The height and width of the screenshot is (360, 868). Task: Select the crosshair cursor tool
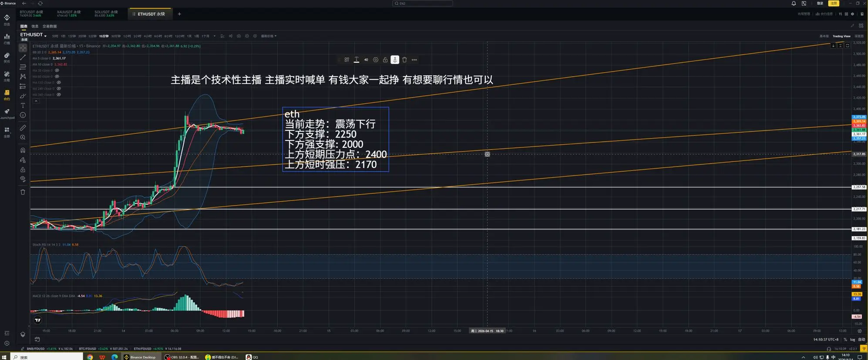(23, 48)
